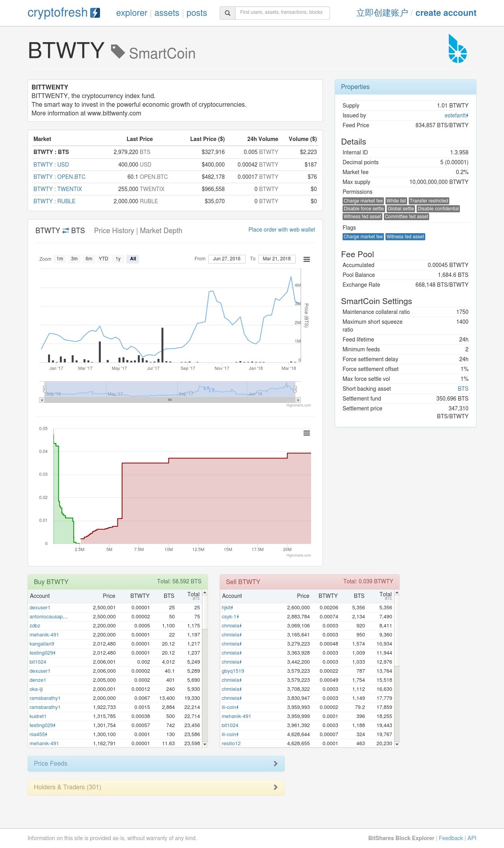This screenshot has height=848, width=504.
Task: Swap market direction with BTWTY/BTS arrows icon
Action: (x=66, y=231)
